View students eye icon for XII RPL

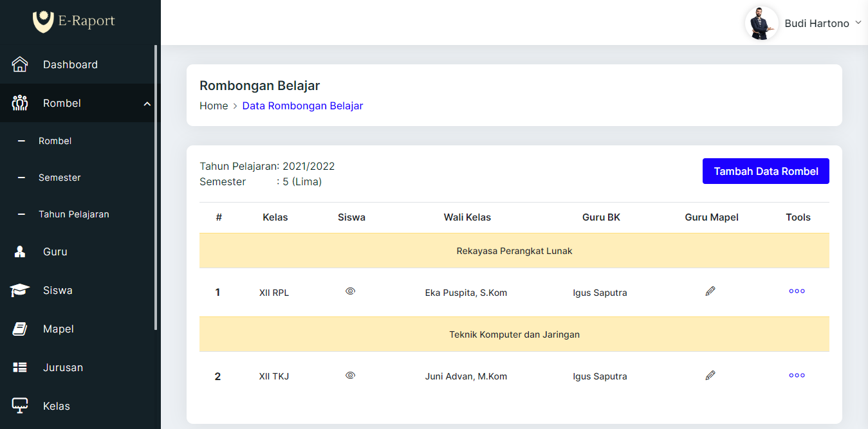350,291
